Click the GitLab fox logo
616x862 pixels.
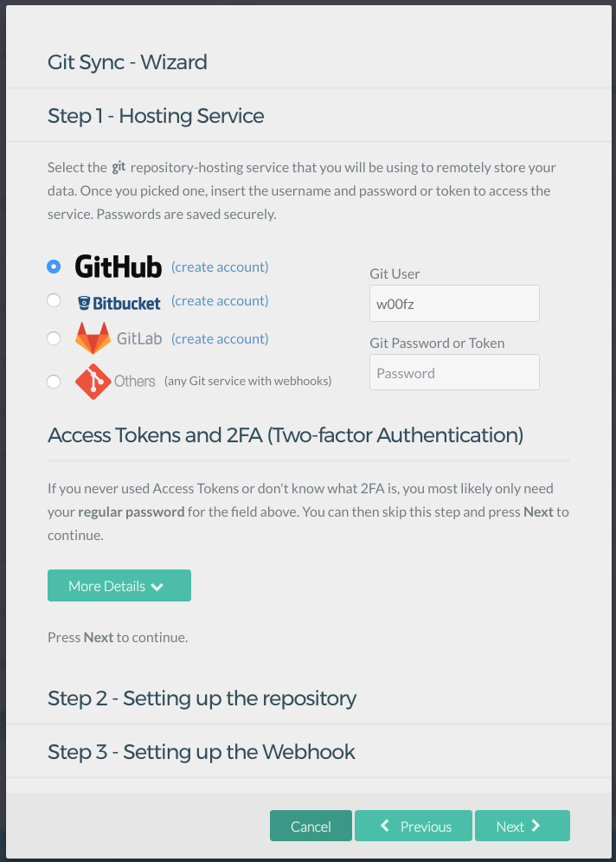93,338
